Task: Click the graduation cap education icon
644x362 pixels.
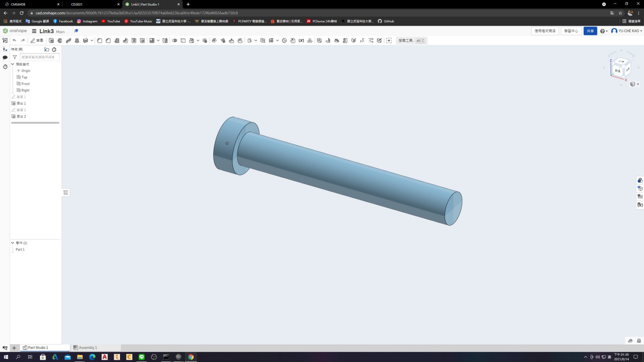Action: 76,31
